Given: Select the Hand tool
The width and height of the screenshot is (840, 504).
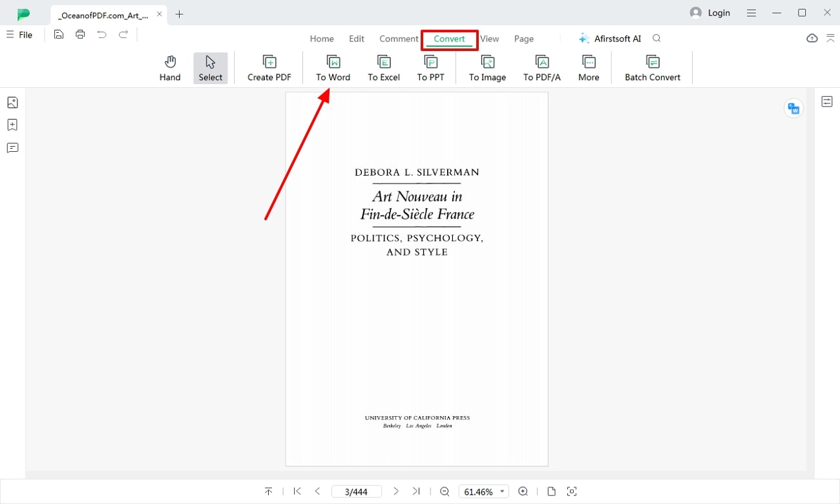Looking at the screenshot, I should (170, 68).
